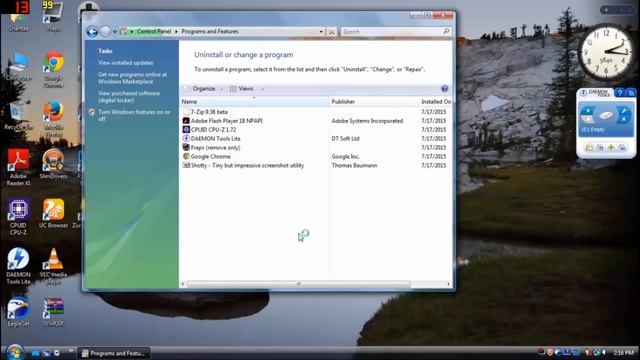Image resolution: width=640 pixels, height=360 pixels.
Task: Click the Tasks heading in left pane
Action: [105, 51]
